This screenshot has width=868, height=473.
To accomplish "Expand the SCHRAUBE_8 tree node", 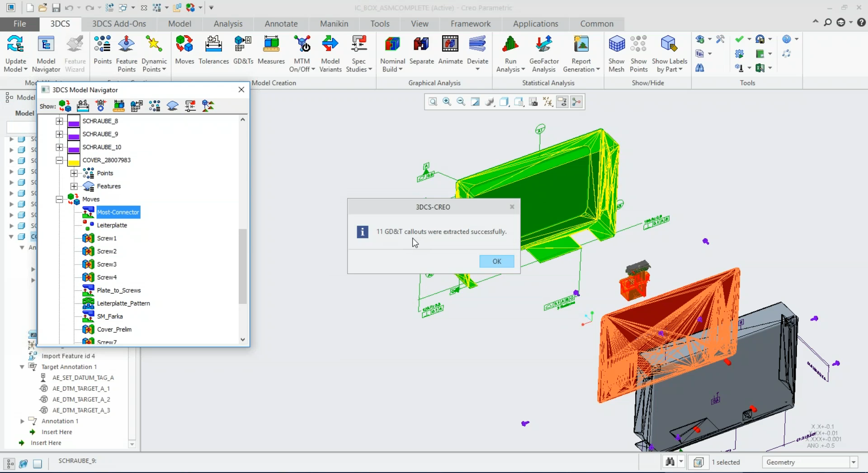I will [x=59, y=121].
